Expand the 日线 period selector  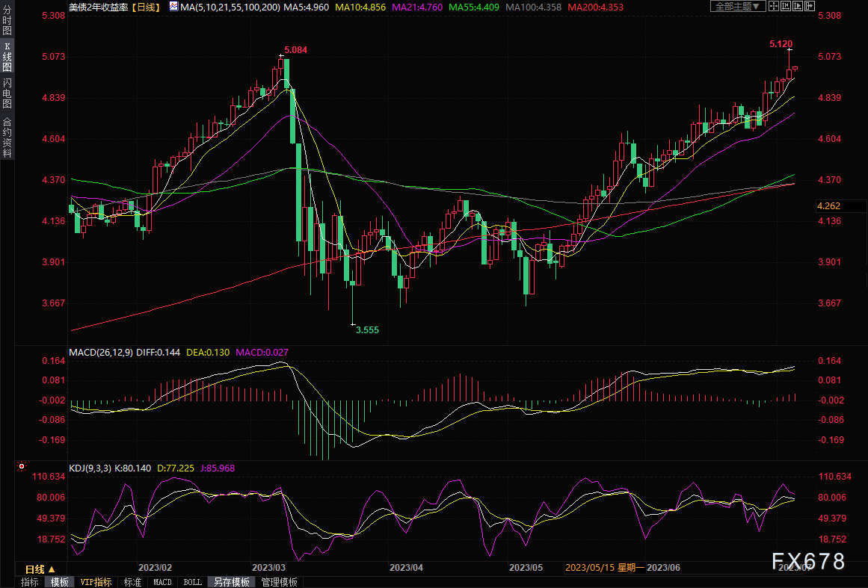(x=40, y=569)
